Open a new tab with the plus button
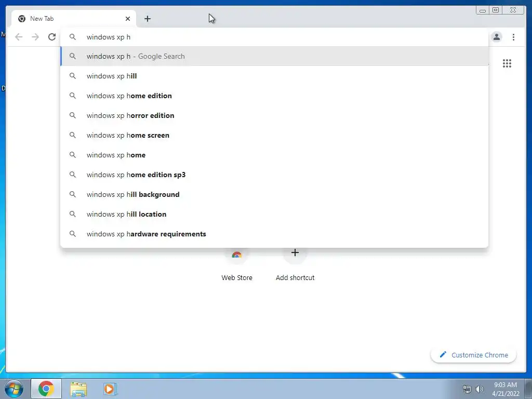Screen dimensions: 532x399 (147, 19)
